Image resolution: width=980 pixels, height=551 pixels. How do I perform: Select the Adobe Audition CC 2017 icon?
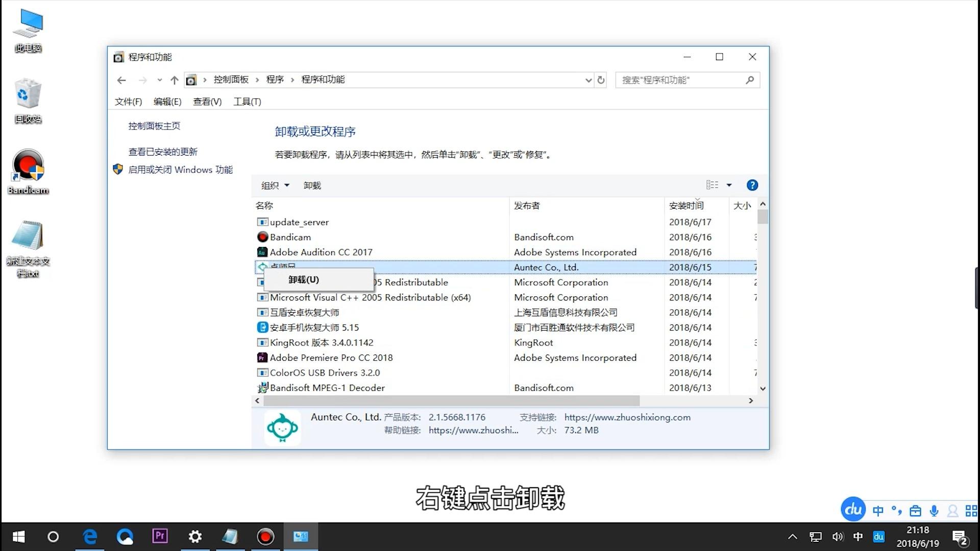262,252
